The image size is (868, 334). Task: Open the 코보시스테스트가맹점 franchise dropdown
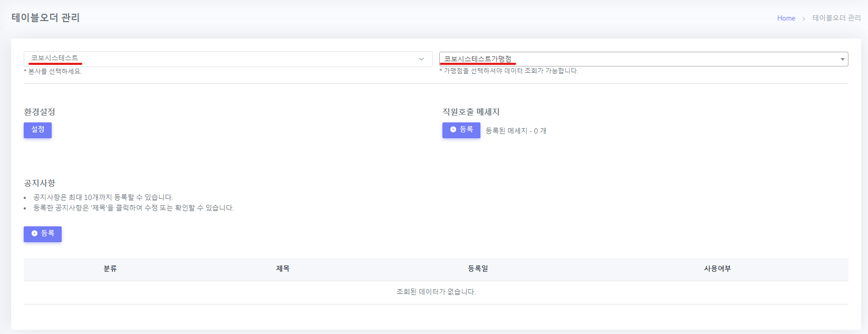pyautogui.click(x=643, y=59)
